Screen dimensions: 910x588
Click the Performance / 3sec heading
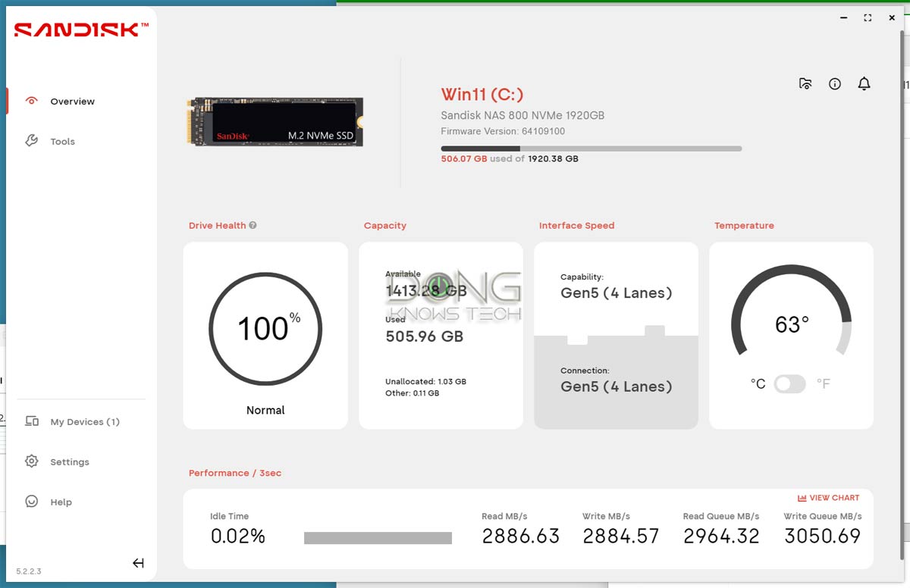pos(235,473)
